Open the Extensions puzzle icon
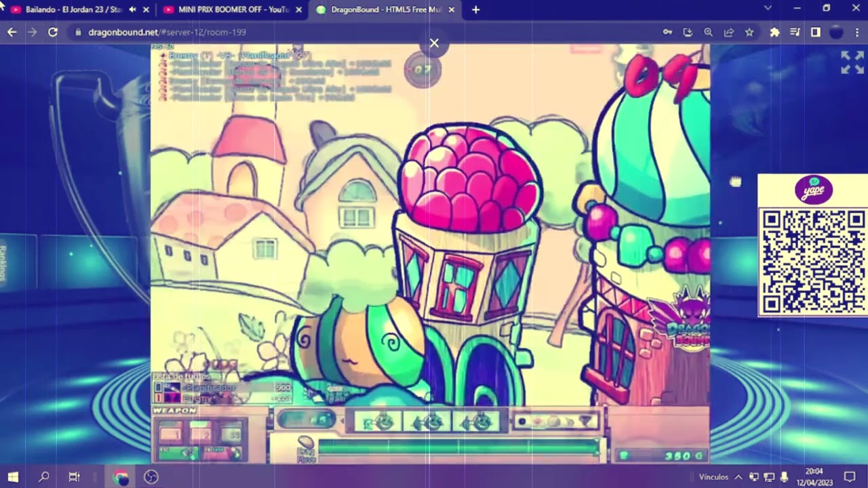This screenshot has height=488, width=868. (774, 32)
